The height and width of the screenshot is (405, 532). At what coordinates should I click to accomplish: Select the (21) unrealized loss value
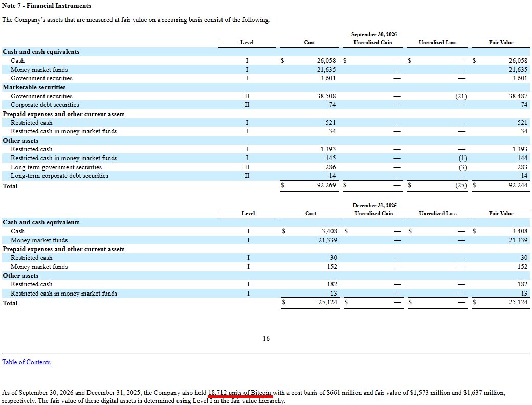pos(461,96)
